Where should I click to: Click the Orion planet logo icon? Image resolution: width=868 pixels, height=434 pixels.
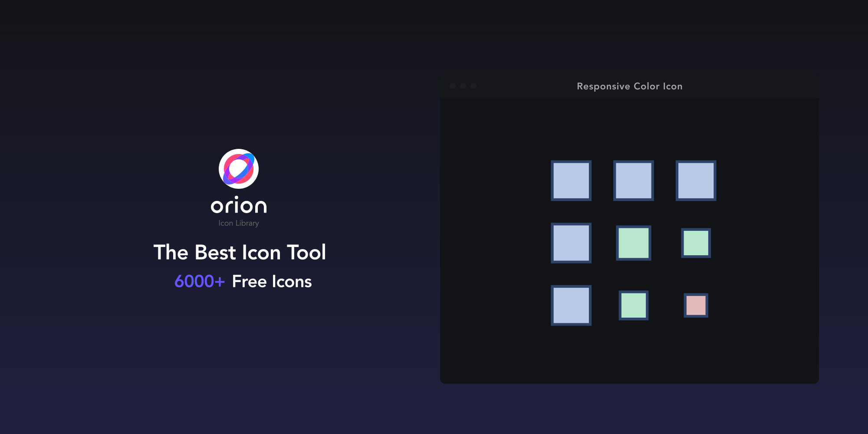(239, 169)
